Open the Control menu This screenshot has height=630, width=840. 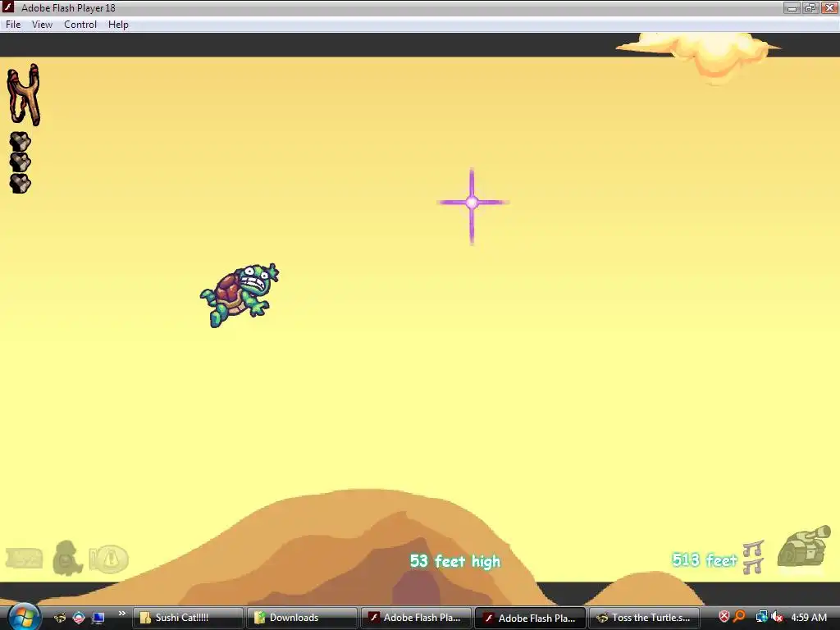pos(80,25)
